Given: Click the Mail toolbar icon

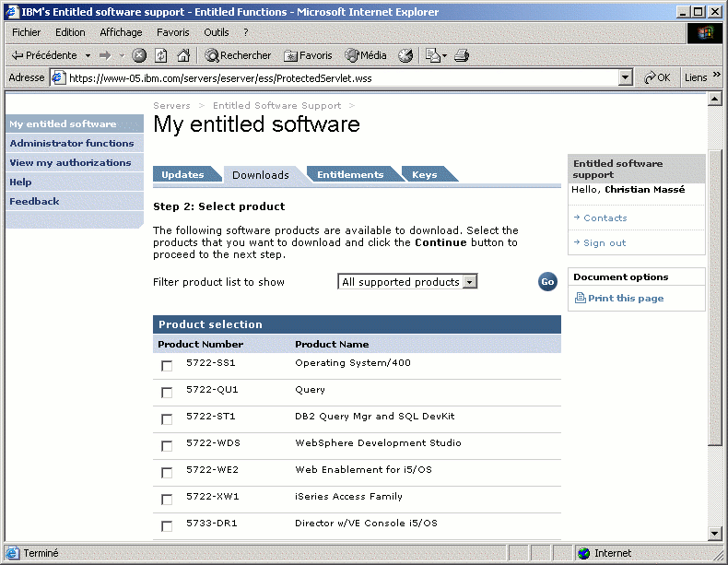Looking at the screenshot, I should click(433, 55).
